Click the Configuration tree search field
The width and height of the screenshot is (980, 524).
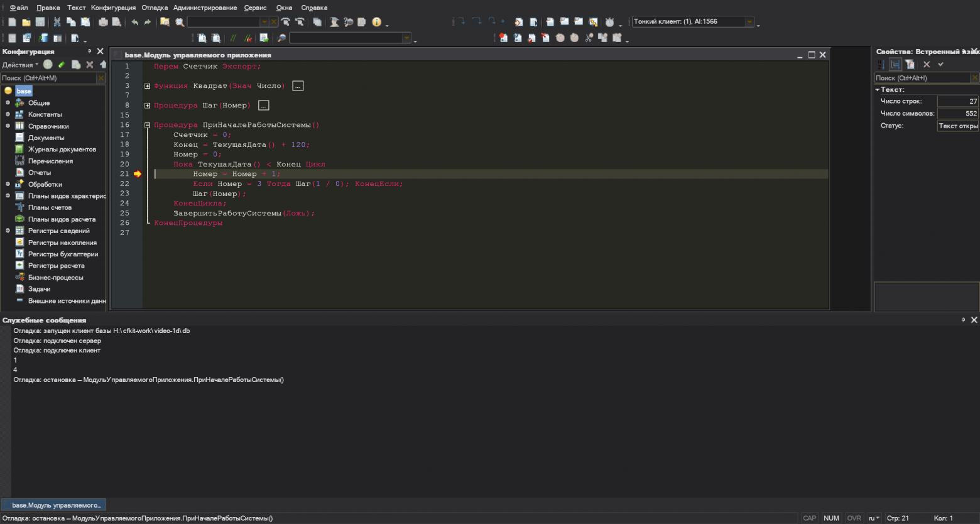pyautogui.click(x=48, y=78)
